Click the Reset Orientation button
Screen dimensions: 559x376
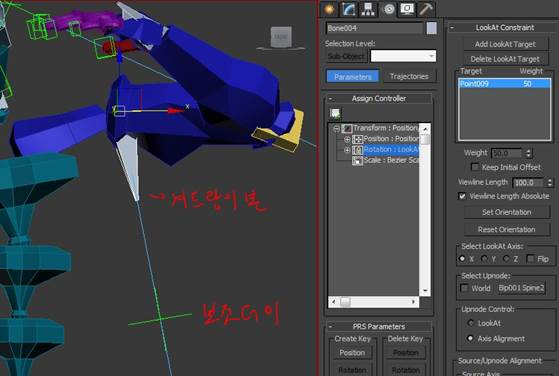(x=507, y=230)
